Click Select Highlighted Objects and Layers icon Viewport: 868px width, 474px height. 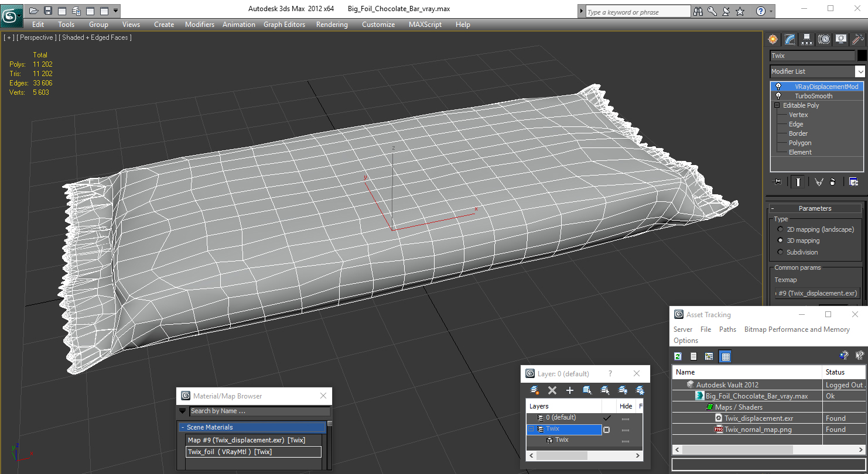click(587, 390)
